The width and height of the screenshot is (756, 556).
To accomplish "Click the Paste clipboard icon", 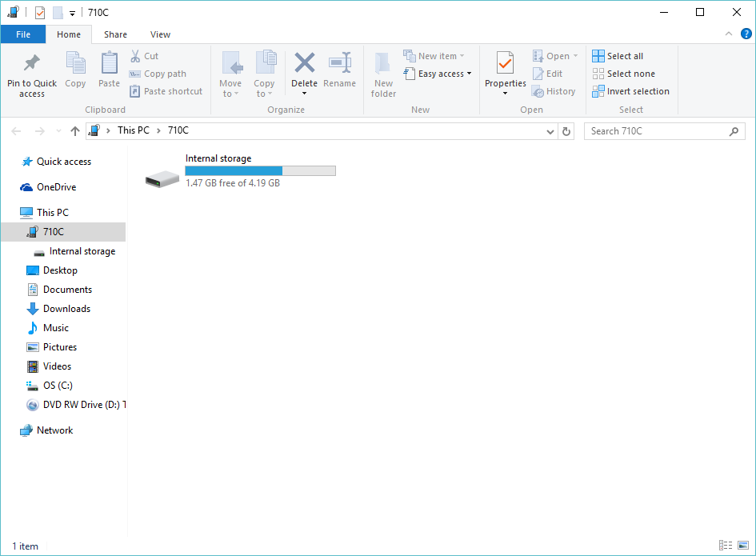I will click(x=109, y=63).
